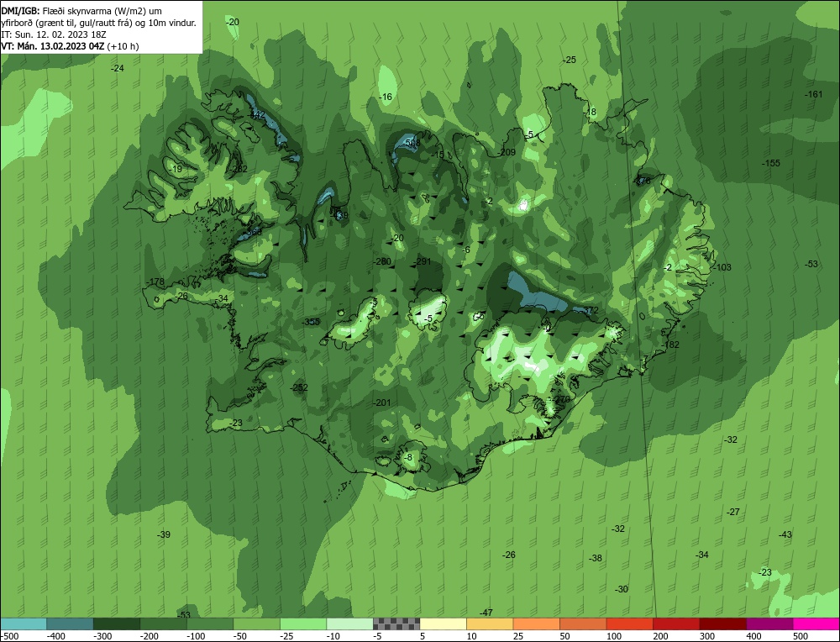Viewport: 840px width, 642px height.
Task: Click the purple legend swatch between 400 and 500
Action: coord(769,624)
